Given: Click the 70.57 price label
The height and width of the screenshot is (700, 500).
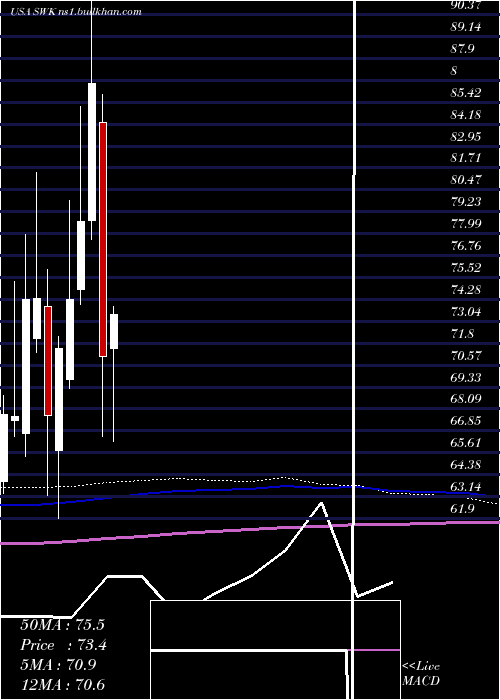Looking at the screenshot, I should (x=466, y=355).
